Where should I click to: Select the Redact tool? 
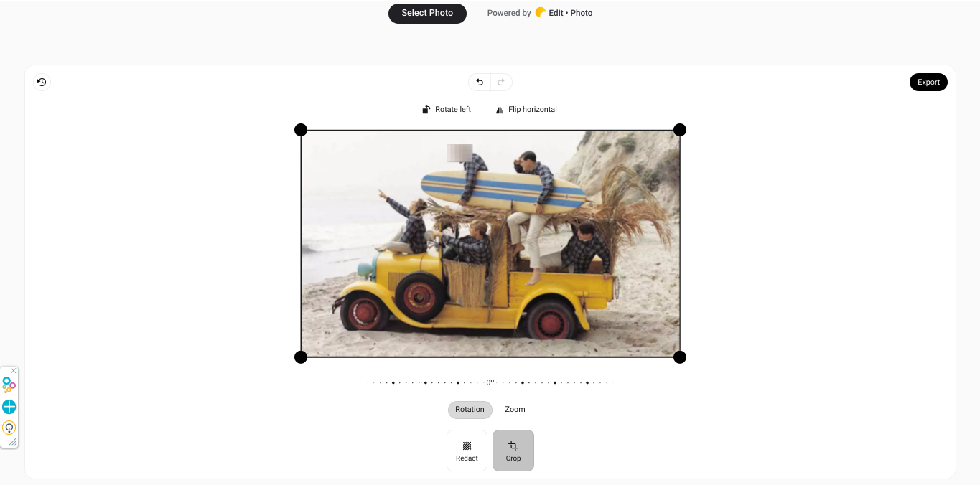click(467, 451)
